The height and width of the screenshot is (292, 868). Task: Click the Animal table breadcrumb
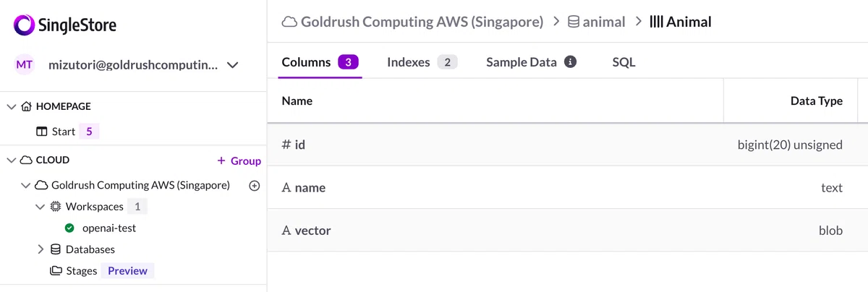[x=689, y=22]
